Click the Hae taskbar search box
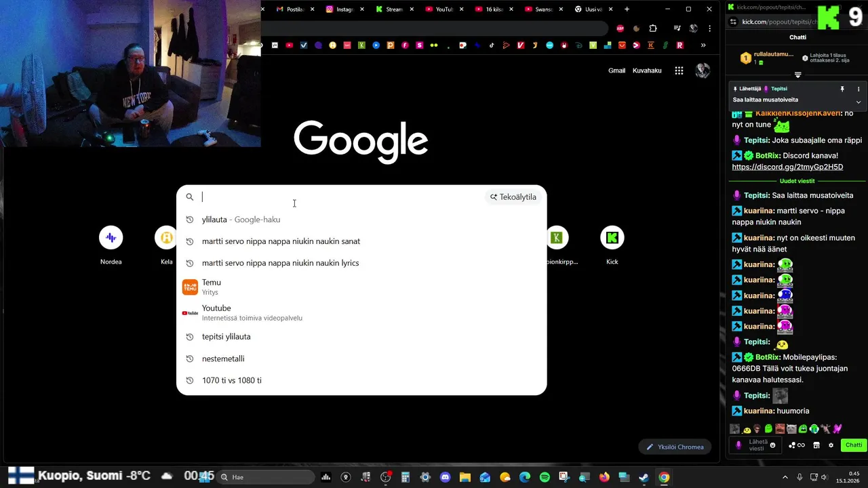868x488 pixels. click(266, 477)
